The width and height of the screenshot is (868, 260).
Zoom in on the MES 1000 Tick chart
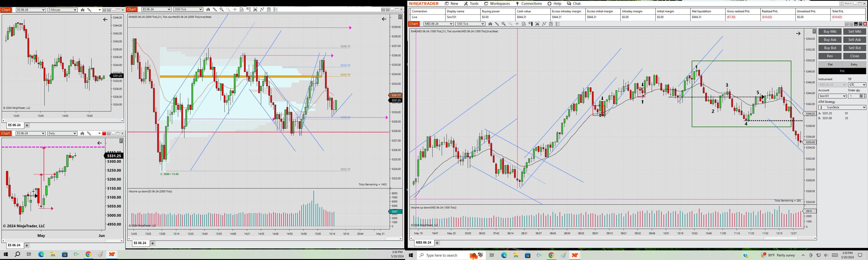[x=503, y=24]
